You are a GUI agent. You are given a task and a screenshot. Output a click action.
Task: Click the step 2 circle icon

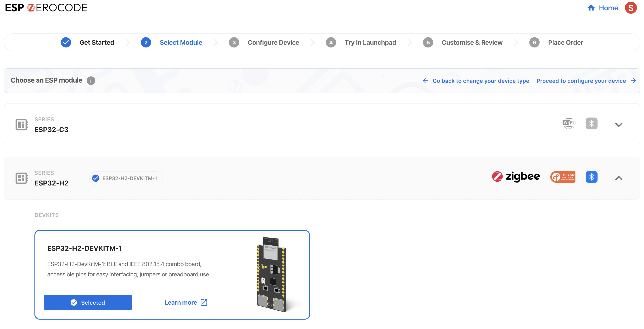pos(146,43)
